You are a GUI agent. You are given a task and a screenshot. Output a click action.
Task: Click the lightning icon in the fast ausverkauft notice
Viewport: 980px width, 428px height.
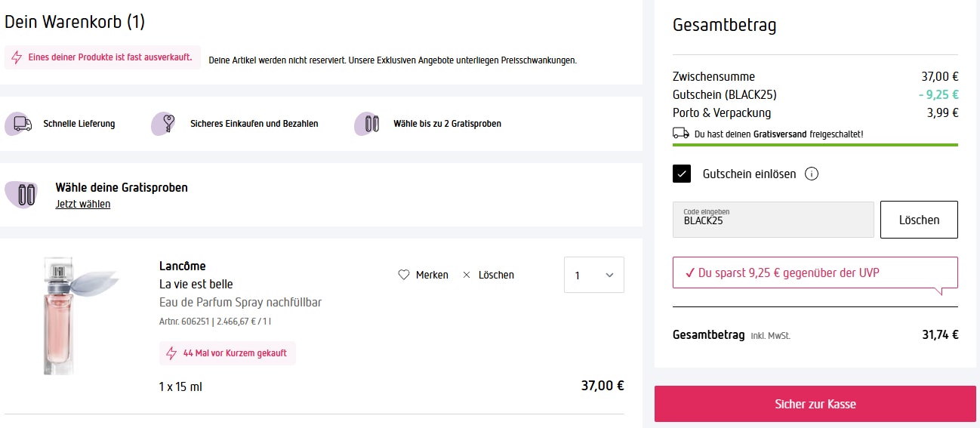click(17, 57)
